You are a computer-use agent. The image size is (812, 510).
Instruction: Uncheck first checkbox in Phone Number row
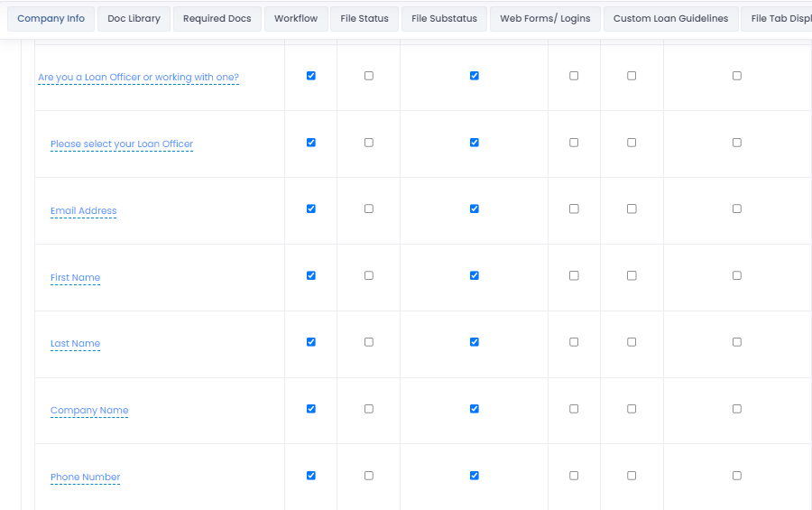pyautogui.click(x=310, y=476)
